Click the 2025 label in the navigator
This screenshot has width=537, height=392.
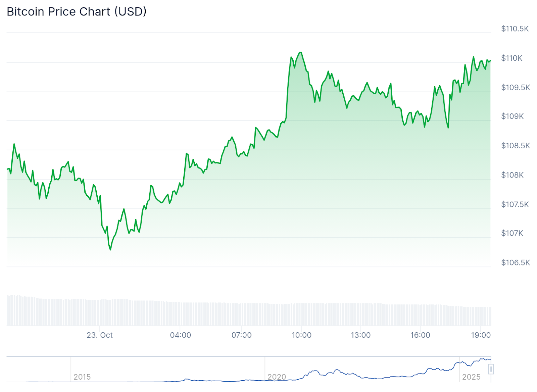(x=471, y=377)
